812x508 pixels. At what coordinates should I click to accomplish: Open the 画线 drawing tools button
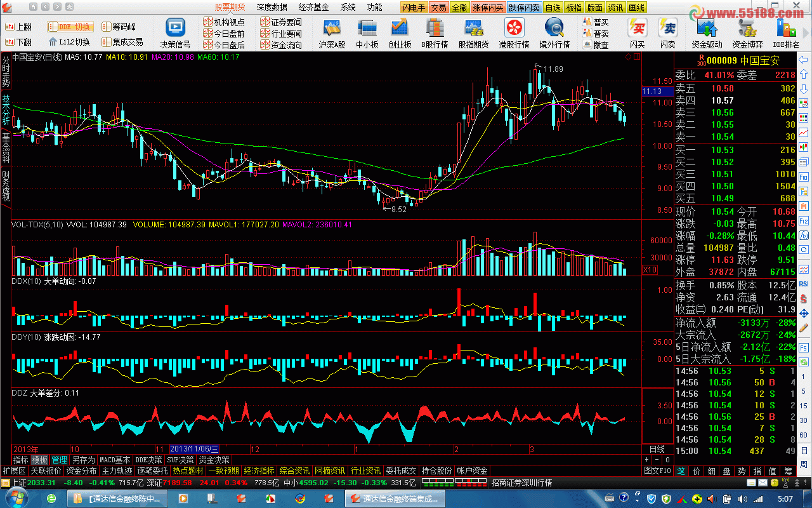(x=636, y=8)
